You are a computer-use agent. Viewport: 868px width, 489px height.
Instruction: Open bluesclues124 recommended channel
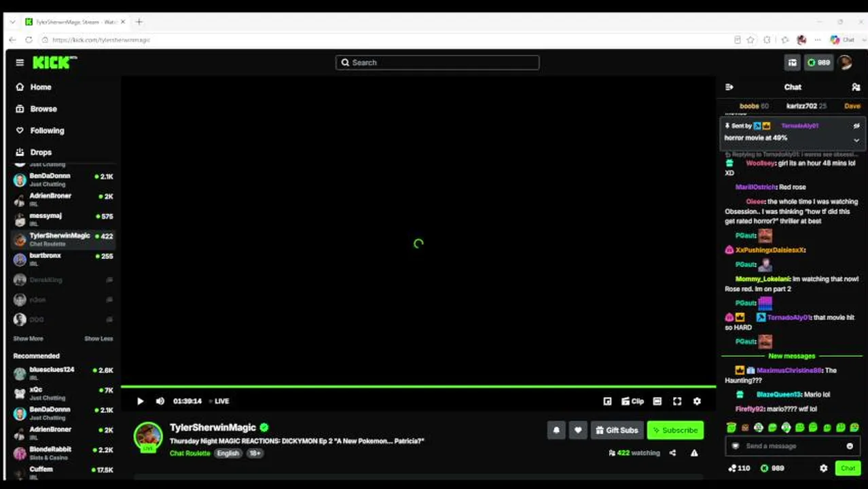(63, 373)
